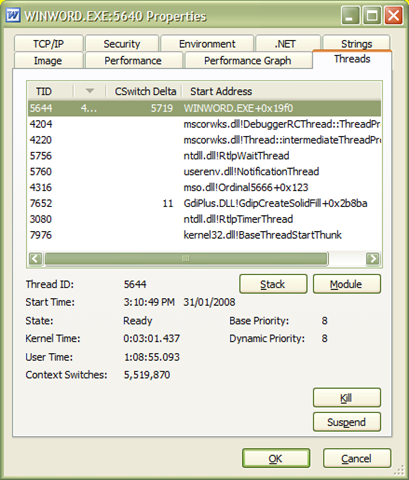
Task: Select thread 5760 NotificationThread row
Action: 204,172
